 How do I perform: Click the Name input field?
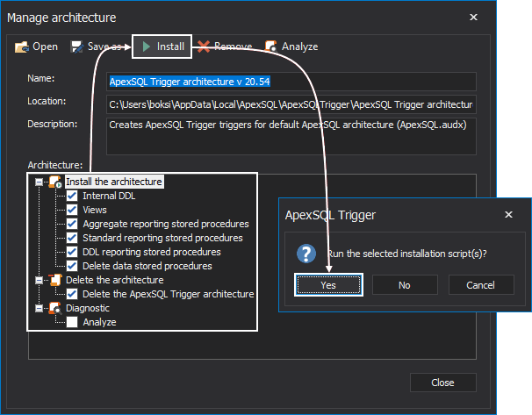tap(291, 82)
